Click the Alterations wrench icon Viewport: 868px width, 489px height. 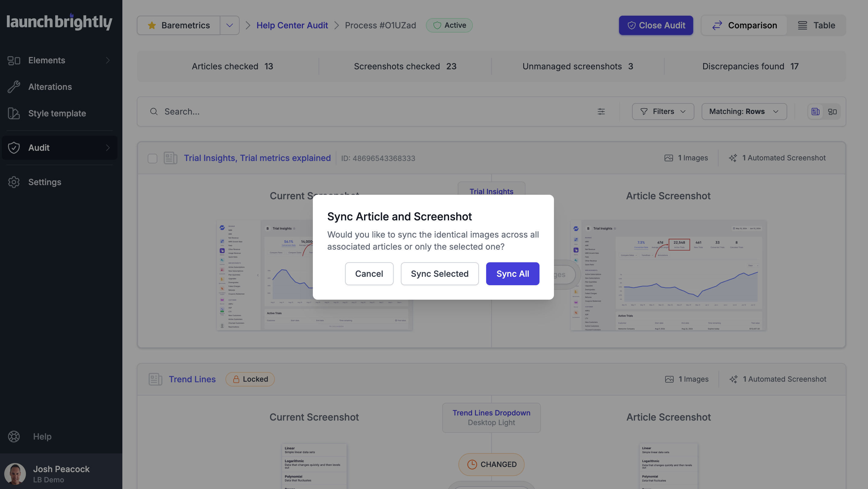14,87
